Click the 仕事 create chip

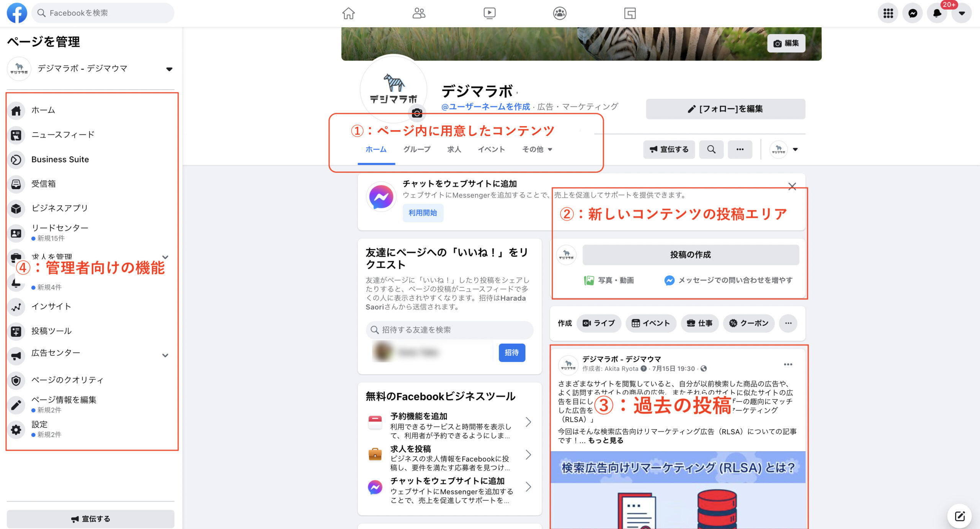(700, 323)
